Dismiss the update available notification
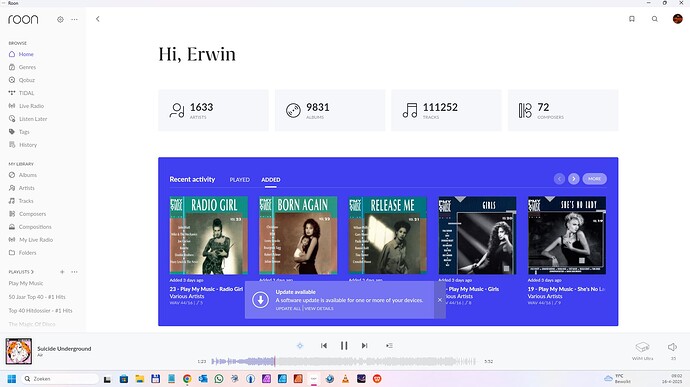 (x=440, y=300)
